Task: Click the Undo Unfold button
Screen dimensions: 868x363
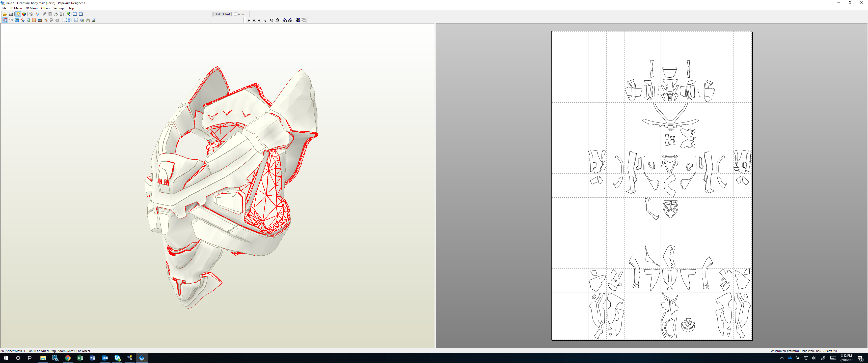Action: [222, 14]
